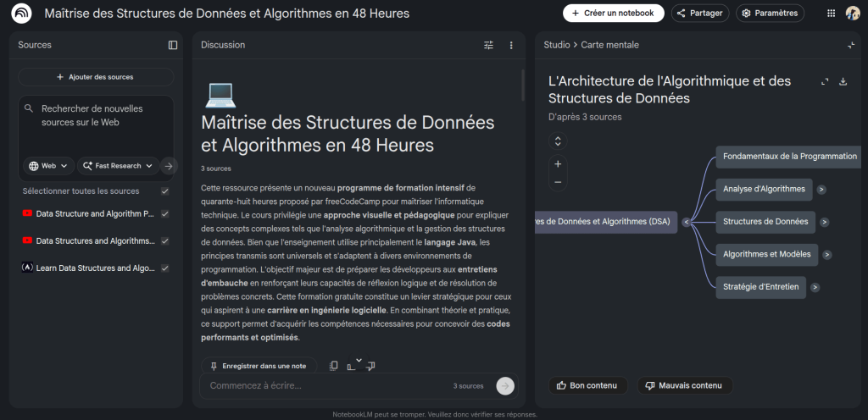Toggle the 'Sélectionner toutes les sources' checkbox
Screen dimensions: 868x420
(x=164, y=191)
